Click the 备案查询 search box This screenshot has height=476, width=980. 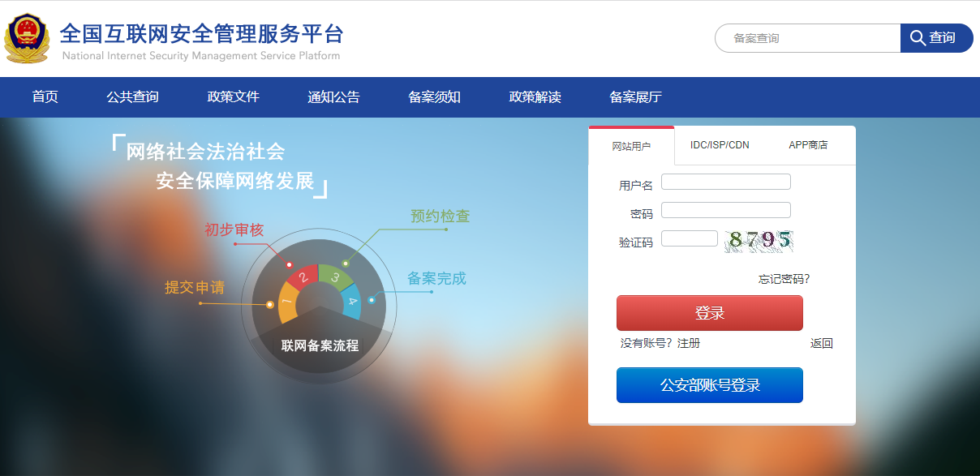point(807,37)
